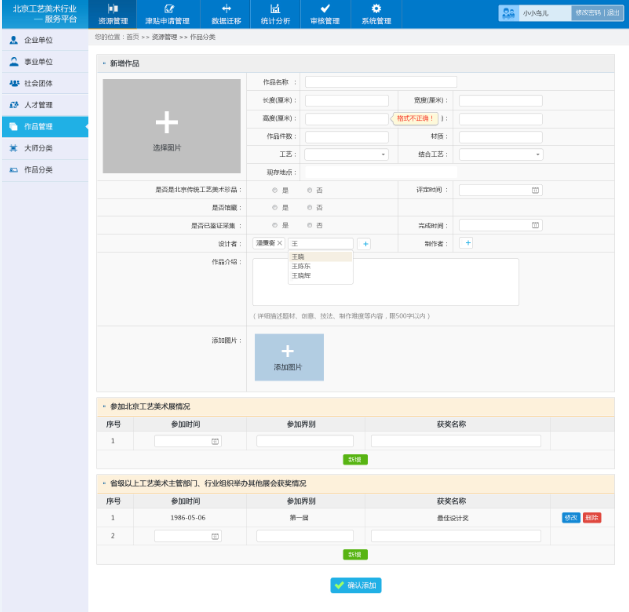Open the 组合工艺 dropdown
The width and height of the screenshot is (629, 612).
pos(500,155)
